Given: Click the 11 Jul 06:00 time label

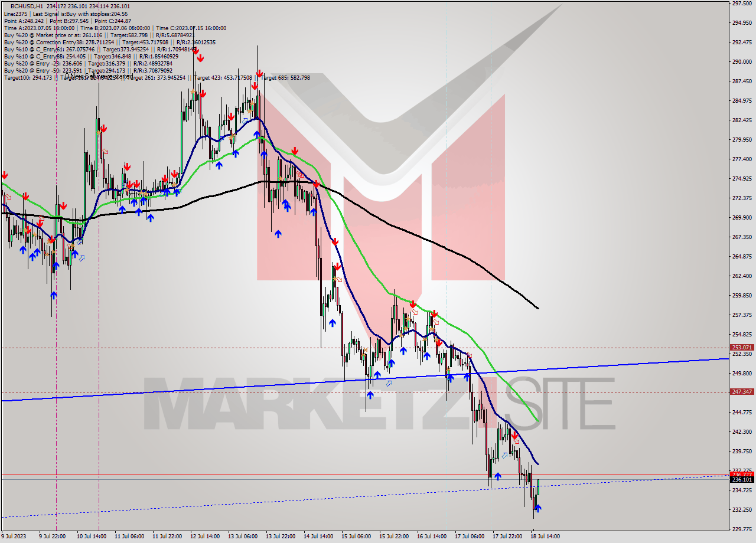Looking at the screenshot, I should (x=129, y=537).
